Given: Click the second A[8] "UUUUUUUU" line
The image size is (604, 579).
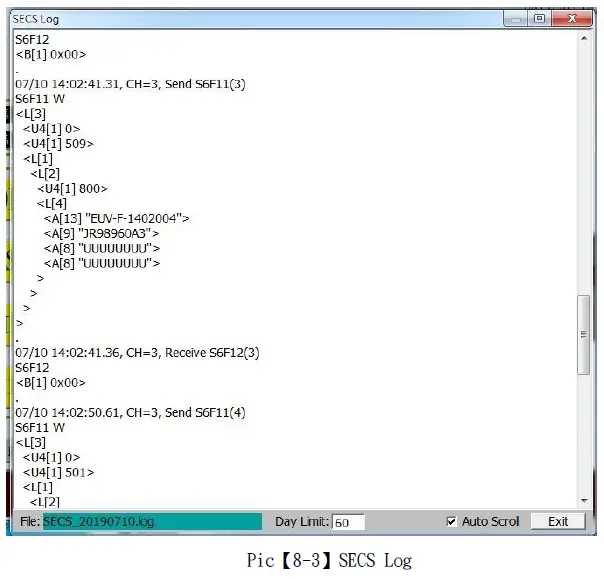Looking at the screenshot, I should 102,263.
